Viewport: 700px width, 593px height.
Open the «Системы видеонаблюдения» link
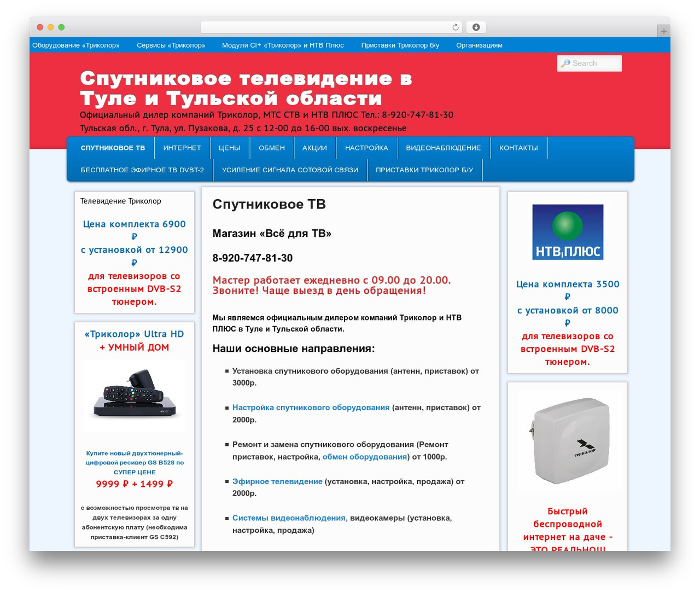coord(289,518)
